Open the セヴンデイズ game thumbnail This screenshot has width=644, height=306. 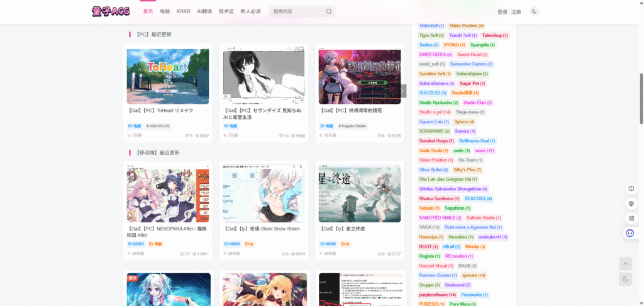click(x=264, y=74)
